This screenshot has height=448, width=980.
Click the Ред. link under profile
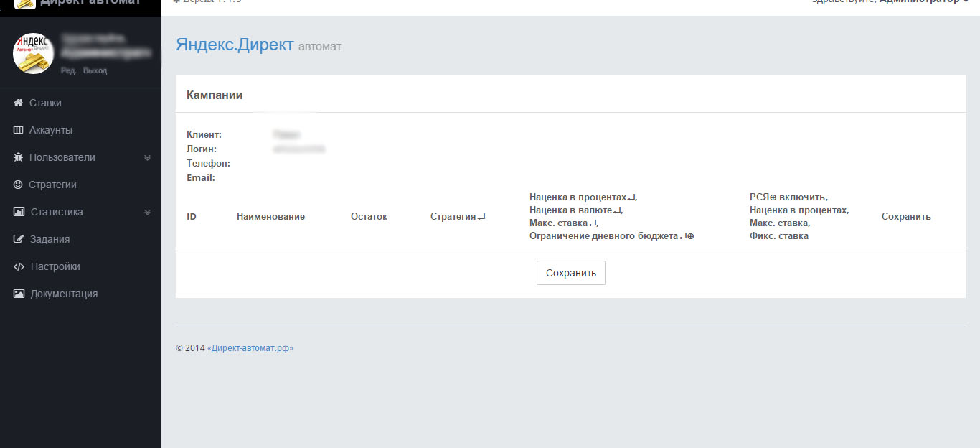(68, 70)
